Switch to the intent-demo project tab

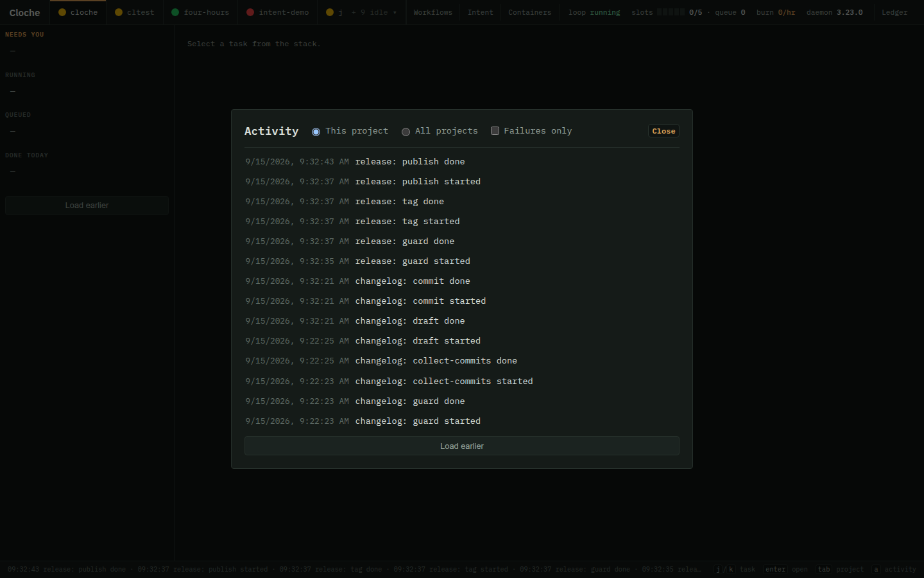(277, 12)
